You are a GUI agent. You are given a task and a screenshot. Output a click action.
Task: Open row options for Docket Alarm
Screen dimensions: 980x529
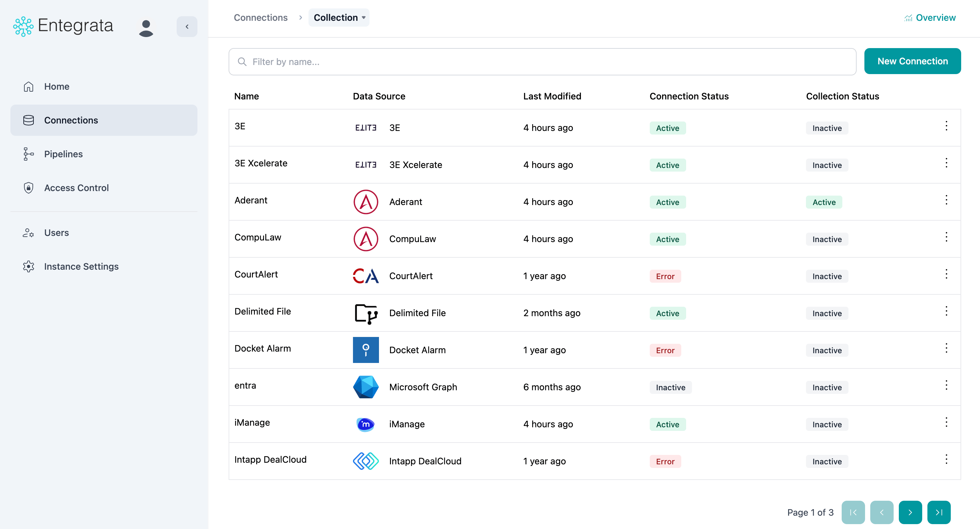(x=946, y=348)
